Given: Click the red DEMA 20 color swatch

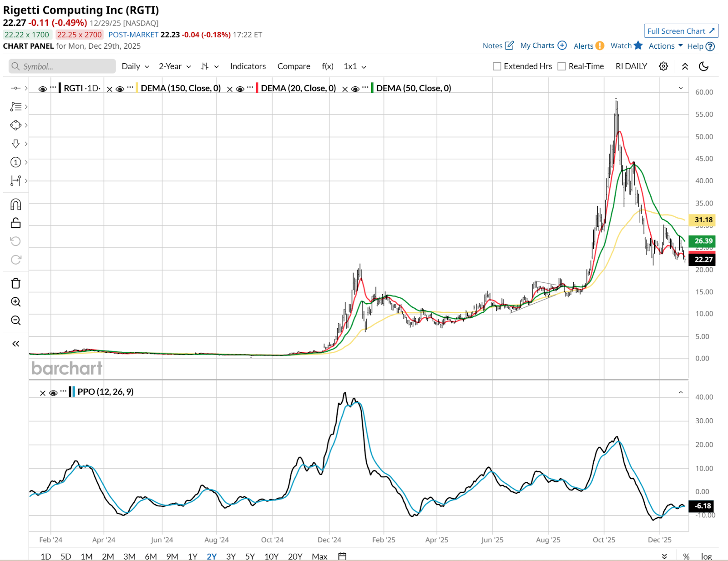Looking at the screenshot, I should [257, 88].
